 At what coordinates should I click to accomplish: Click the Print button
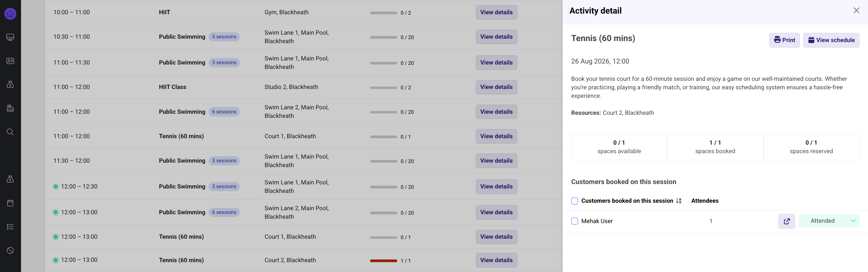[784, 40]
